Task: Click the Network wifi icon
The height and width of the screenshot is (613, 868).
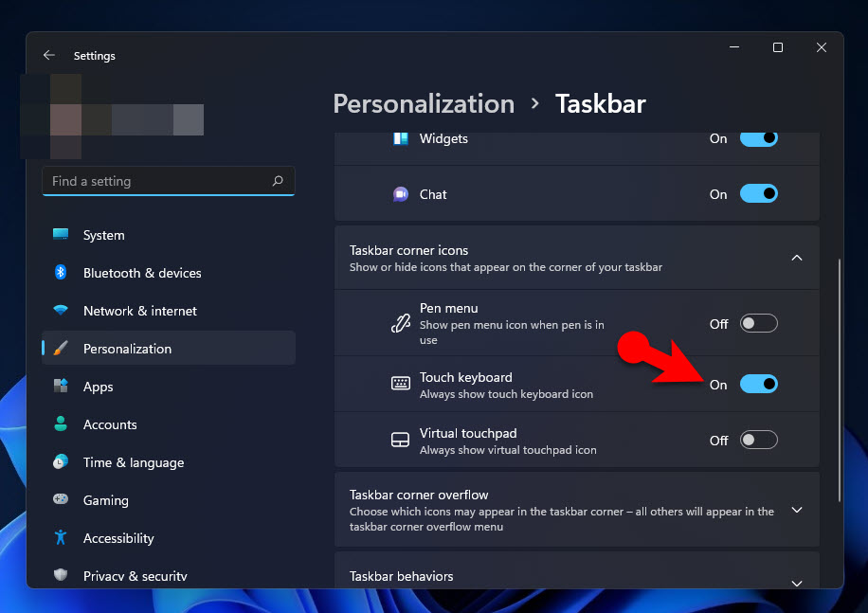Action: click(61, 310)
